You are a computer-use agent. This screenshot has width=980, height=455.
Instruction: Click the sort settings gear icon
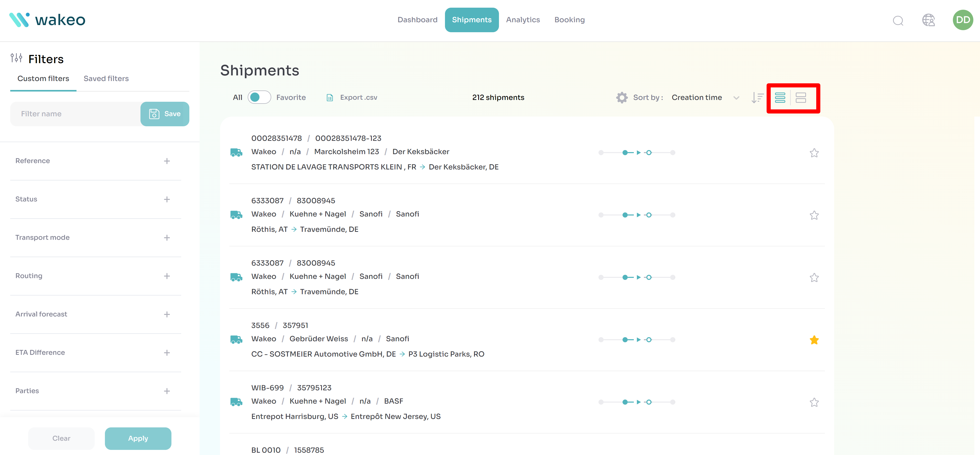[x=622, y=98]
